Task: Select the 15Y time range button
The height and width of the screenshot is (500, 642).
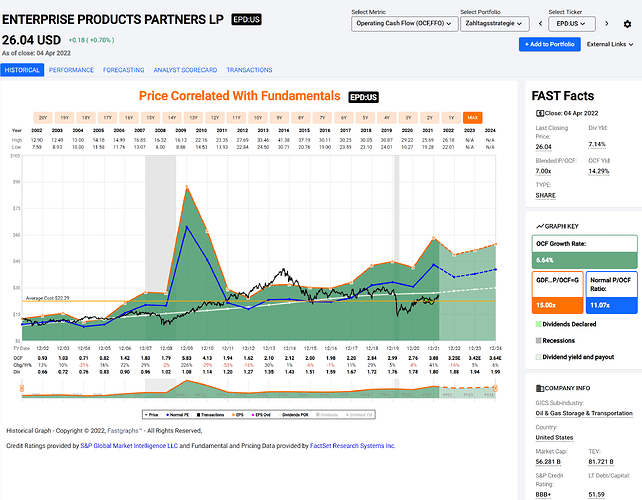Action: pos(150,118)
